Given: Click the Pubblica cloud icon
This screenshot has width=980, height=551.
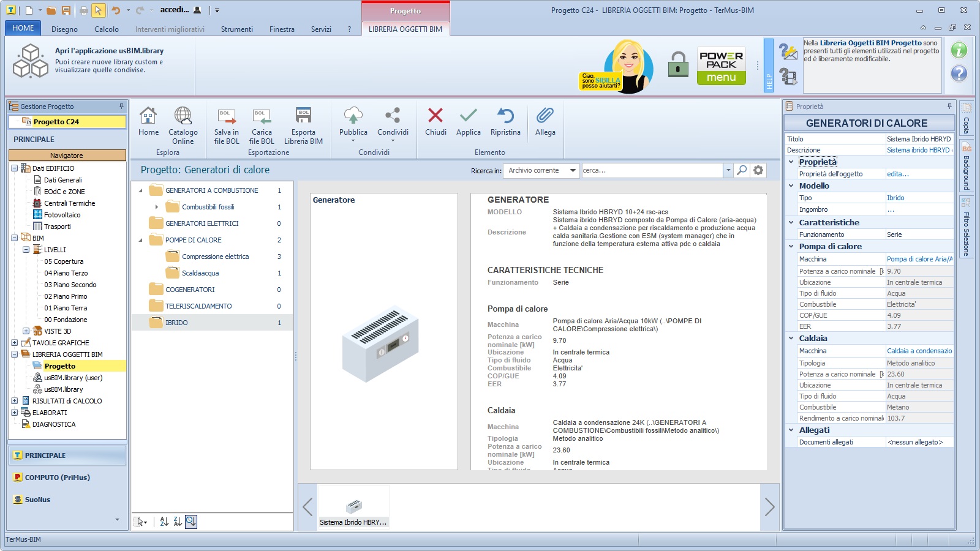Looking at the screenshot, I should (353, 115).
